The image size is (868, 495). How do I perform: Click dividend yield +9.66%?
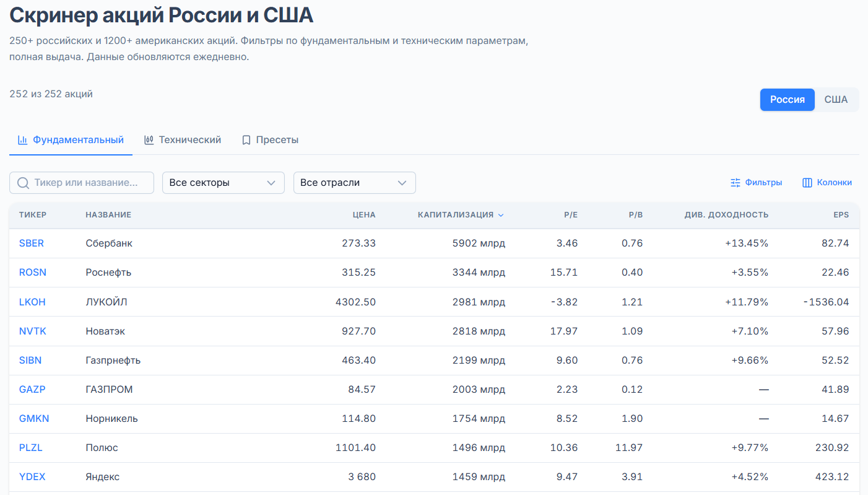coord(750,361)
